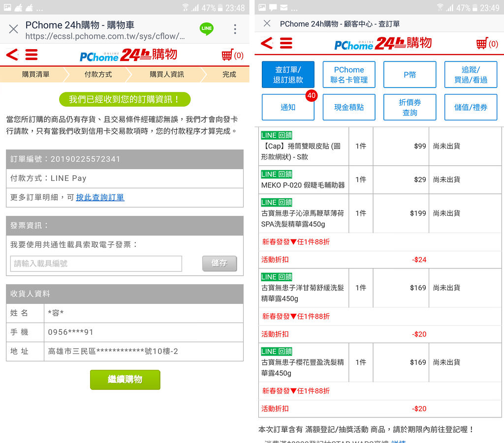Tap the 1件 quantity of 【Cap】捲筒雙眼皮貼

click(x=361, y=147)
